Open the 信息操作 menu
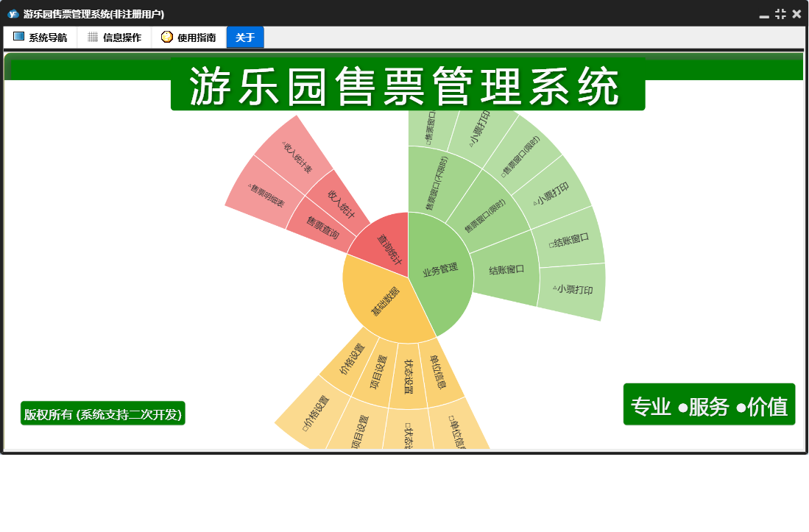The width and height of the screenshot is (809, 532). click(115, 37)
